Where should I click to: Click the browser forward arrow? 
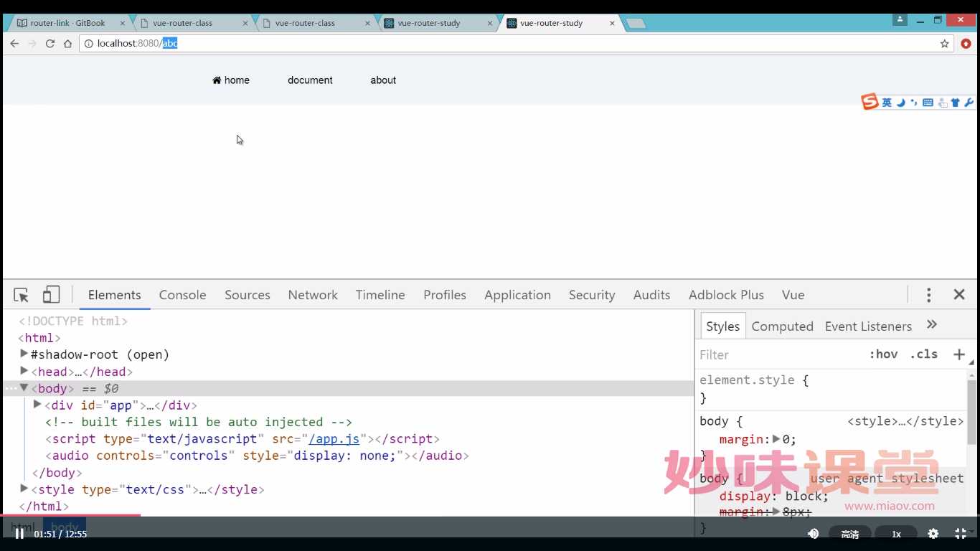point(32,44)
